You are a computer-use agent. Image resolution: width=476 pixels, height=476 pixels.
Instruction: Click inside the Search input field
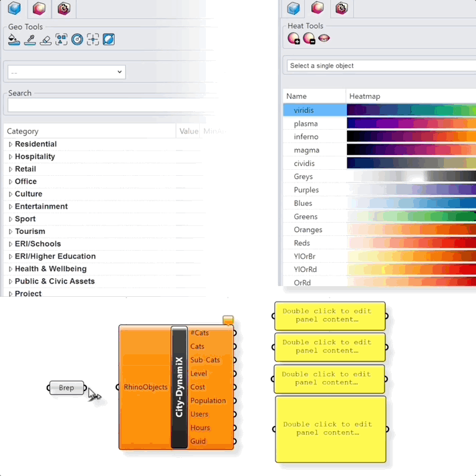pos(110,106)
